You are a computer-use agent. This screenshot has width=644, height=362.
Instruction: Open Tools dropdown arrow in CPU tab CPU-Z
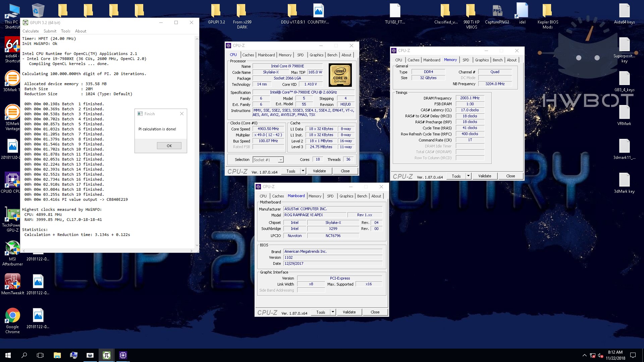(303, 171)
